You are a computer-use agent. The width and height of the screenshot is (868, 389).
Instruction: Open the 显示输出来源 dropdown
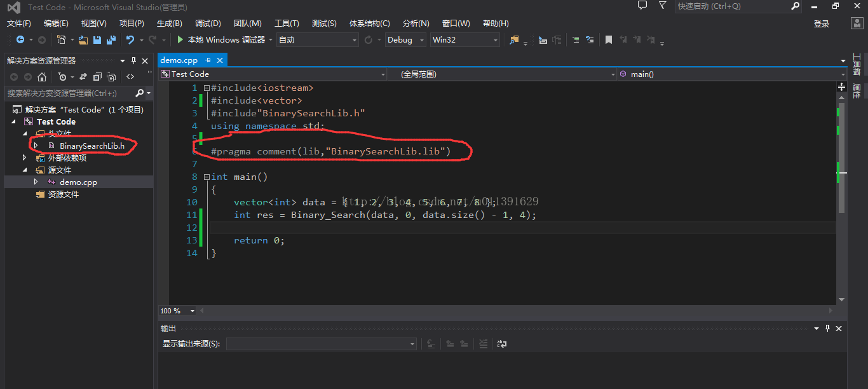coord(321,344)
